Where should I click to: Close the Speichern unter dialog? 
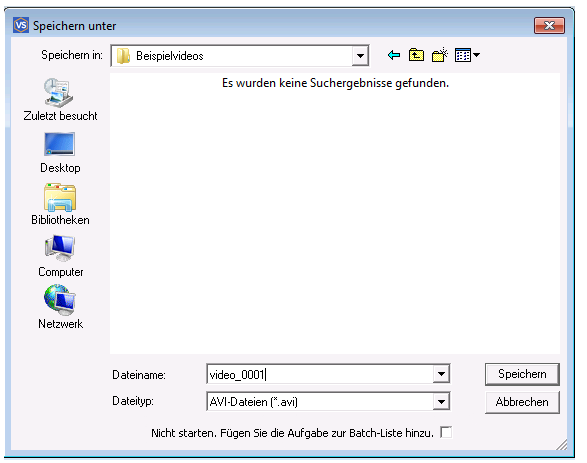pyautogui.click(x=549, y=25)
